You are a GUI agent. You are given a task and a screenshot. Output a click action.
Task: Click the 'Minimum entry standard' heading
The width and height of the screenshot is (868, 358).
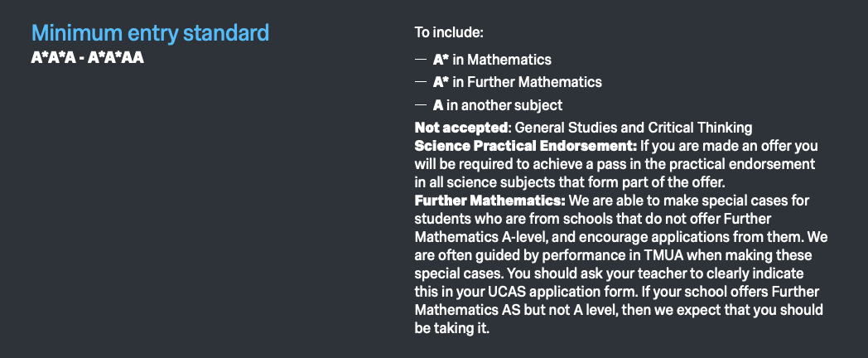click(x=150, y=33)
